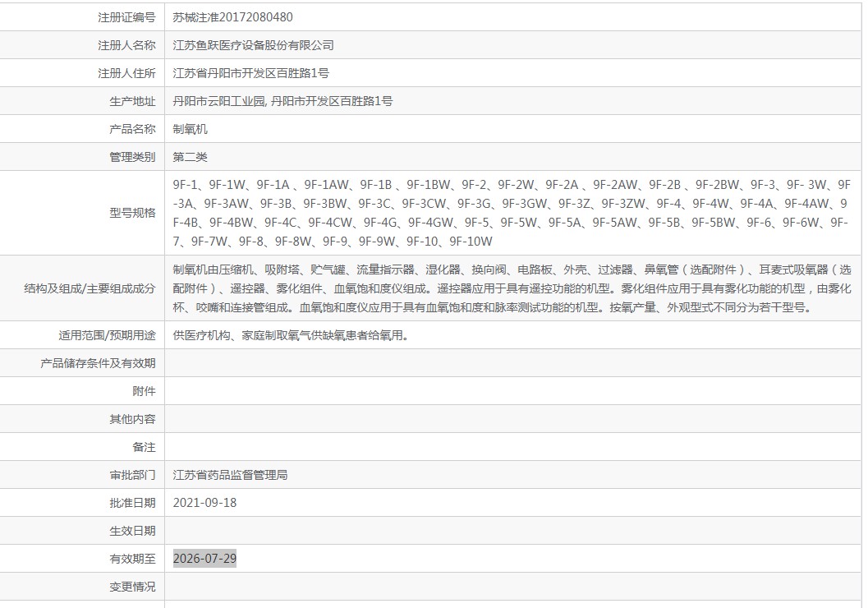Click the approval date 2021-09-18
Screen dimensions: 868x608
(x=204, y=503)
